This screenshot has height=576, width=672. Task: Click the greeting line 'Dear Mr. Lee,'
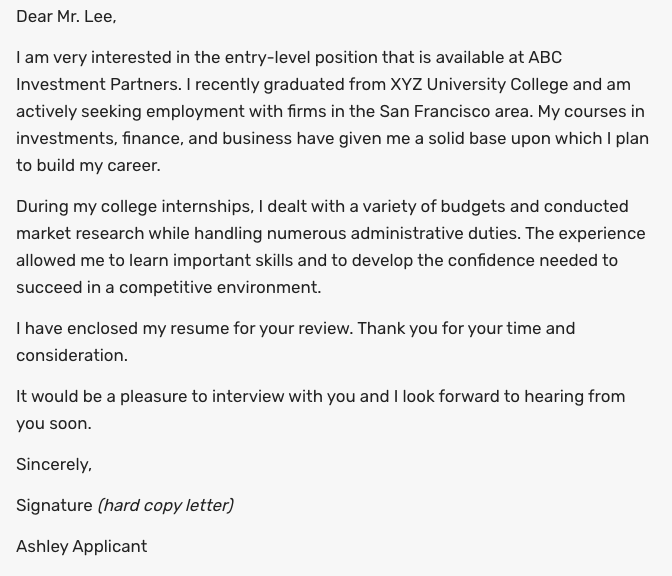click(66, 17)
